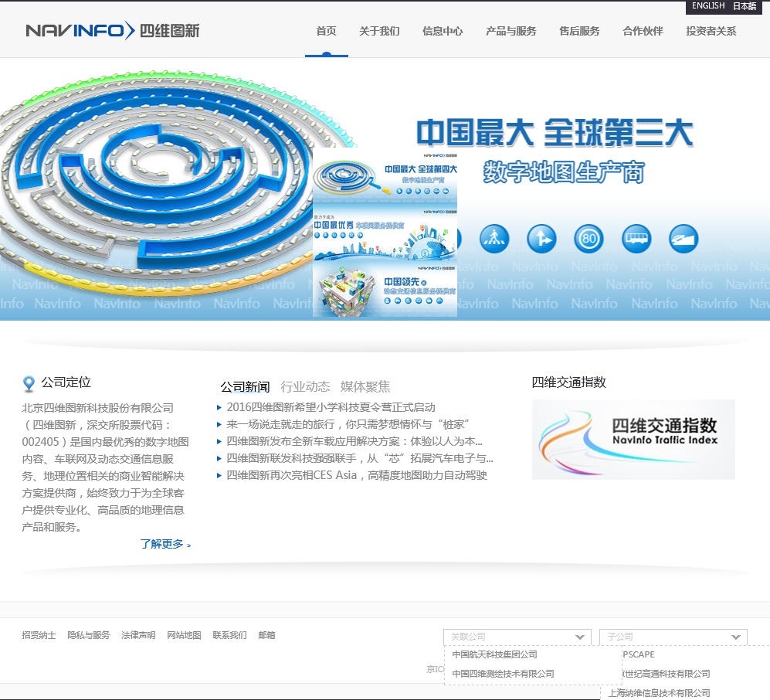The width and height of the screenshot is (770, 700).
Task: Open the 售后服务 menu
Action: tap(579, 31)
